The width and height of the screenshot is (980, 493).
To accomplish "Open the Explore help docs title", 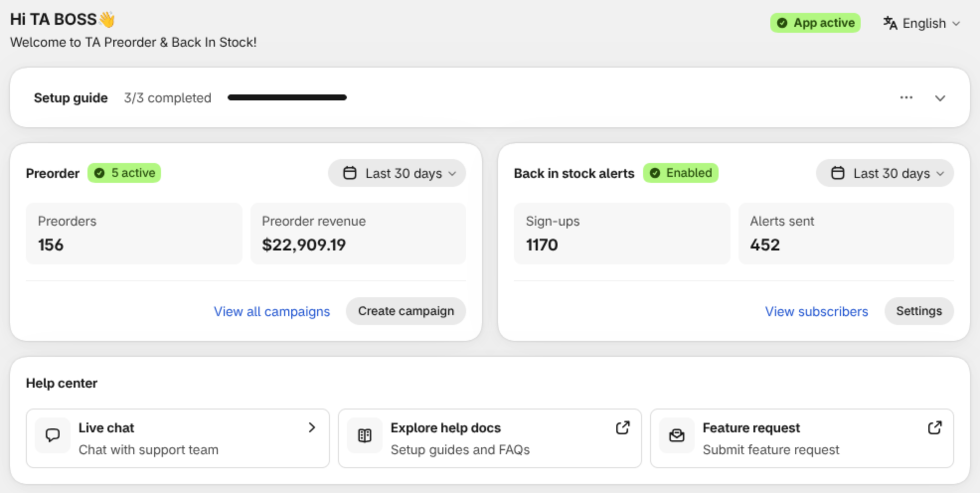I will click(446, 428).
